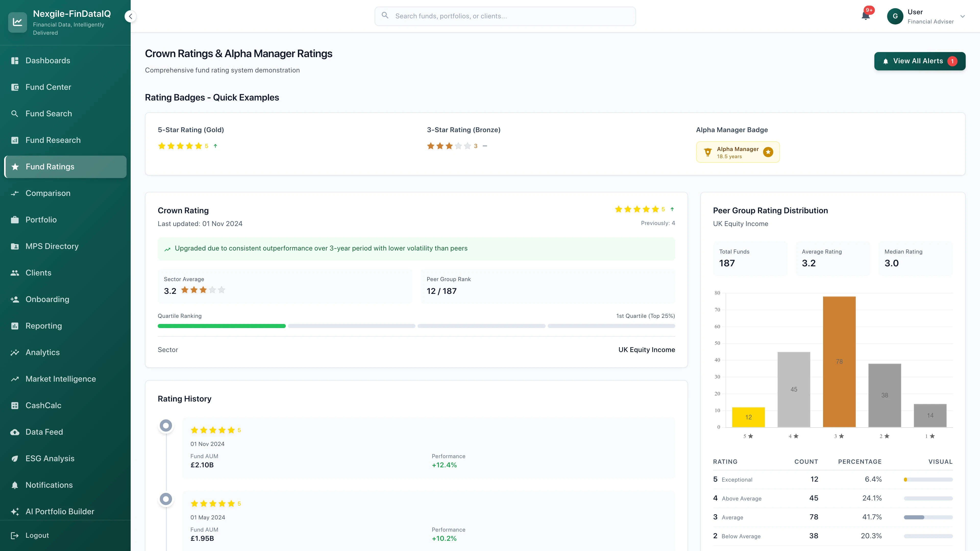This screenshot has height=551, width=980.
Task: Click the fund search input field
Action: click(x=505, y=16)
